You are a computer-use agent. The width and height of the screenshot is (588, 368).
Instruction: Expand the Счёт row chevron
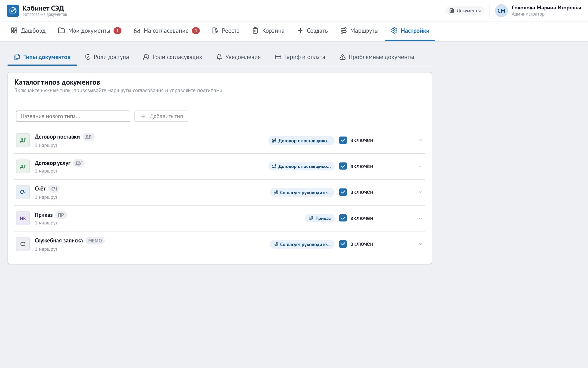tap(420, 192)
